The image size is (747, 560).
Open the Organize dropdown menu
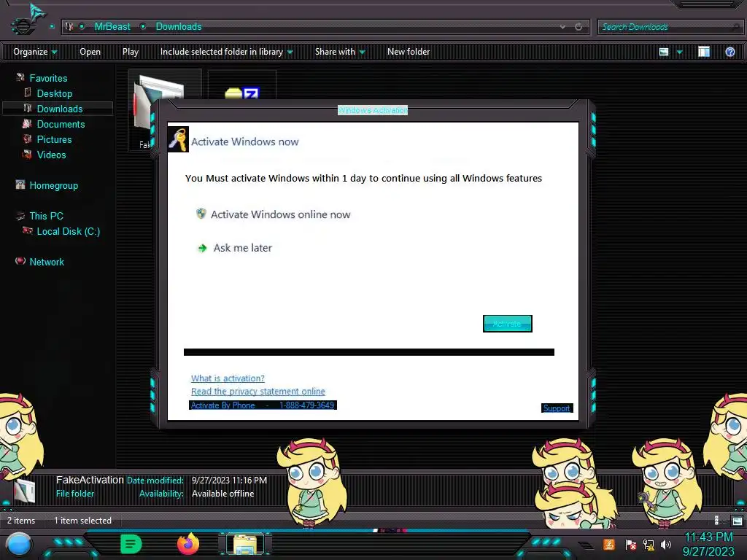pyautogui.click(x=35, y=52)
